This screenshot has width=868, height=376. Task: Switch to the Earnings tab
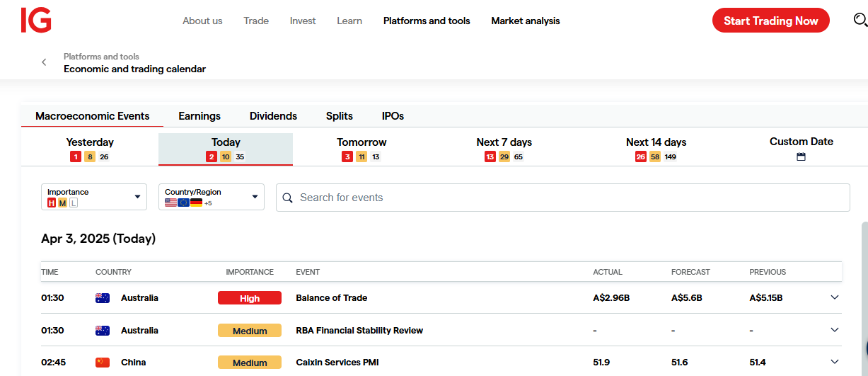(199, 116)
